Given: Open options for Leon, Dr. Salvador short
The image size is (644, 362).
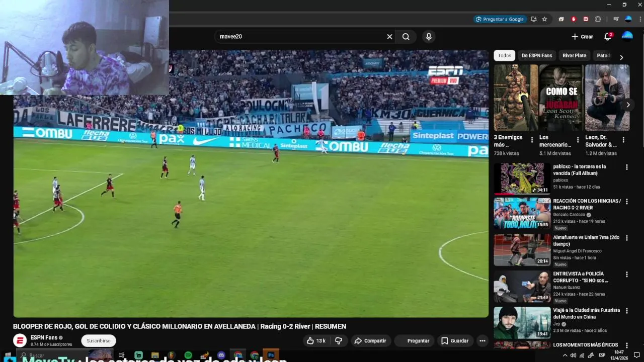Looking at the screenshot, I should pos(623,140).
